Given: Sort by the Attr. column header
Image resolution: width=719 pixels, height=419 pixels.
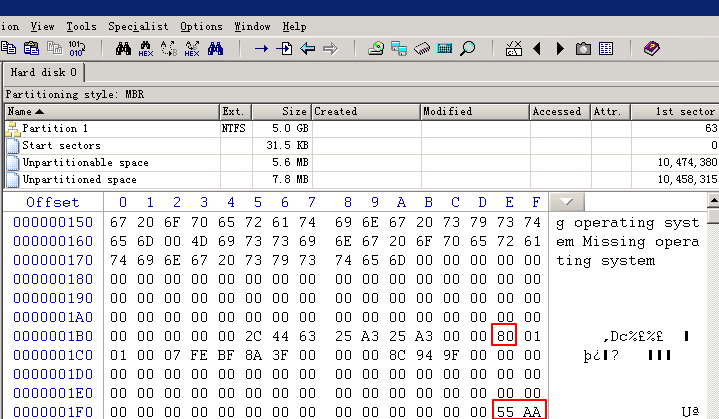Looking at the screenshot, I should point(610,111).
